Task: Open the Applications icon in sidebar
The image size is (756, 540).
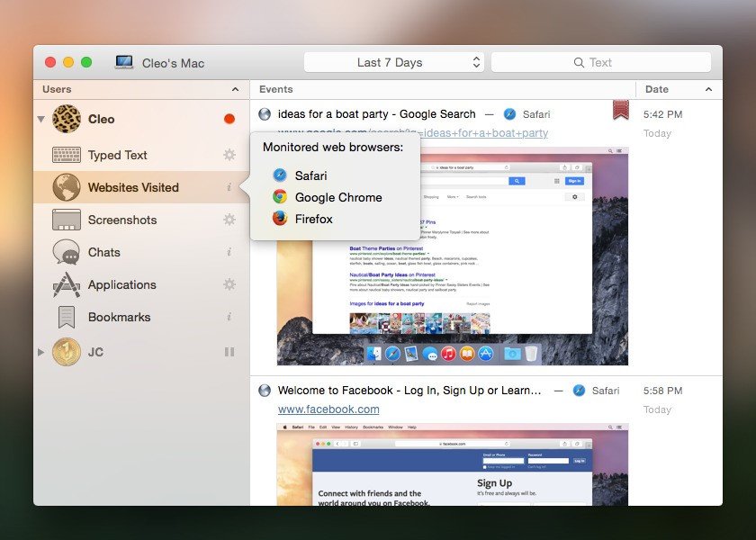Action: pyautogui.click(x=66, y=284)
